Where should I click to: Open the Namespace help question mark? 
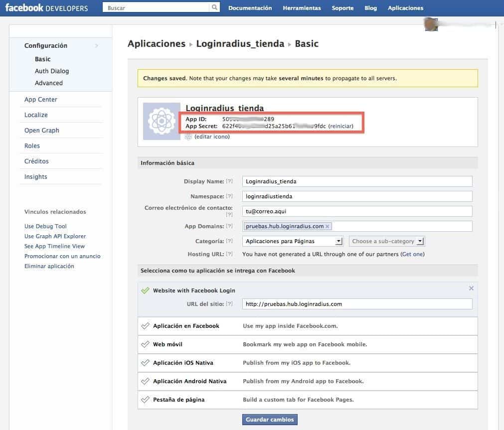point(229,196)
